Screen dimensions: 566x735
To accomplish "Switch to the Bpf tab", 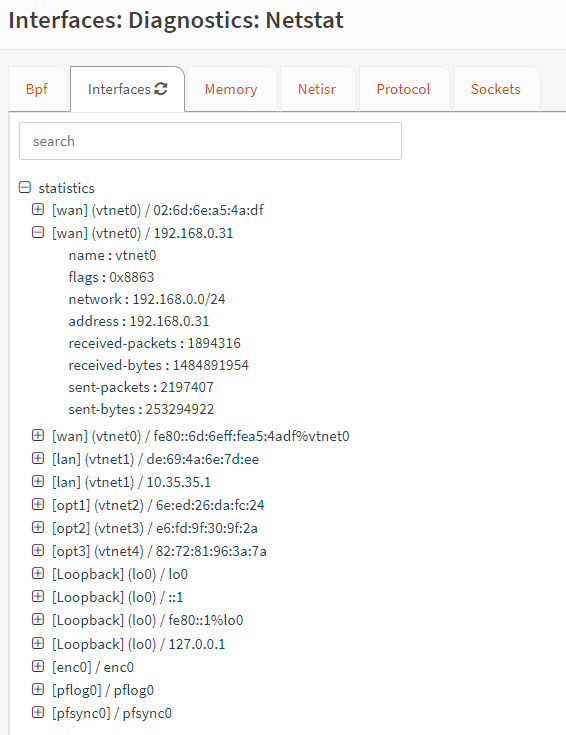I will (37, 89).
